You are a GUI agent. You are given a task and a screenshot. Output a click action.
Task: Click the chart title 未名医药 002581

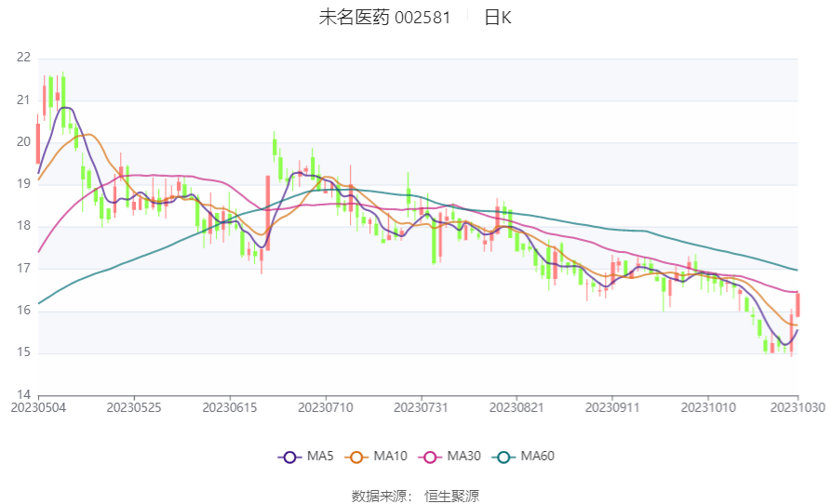(x=384, y=18)
